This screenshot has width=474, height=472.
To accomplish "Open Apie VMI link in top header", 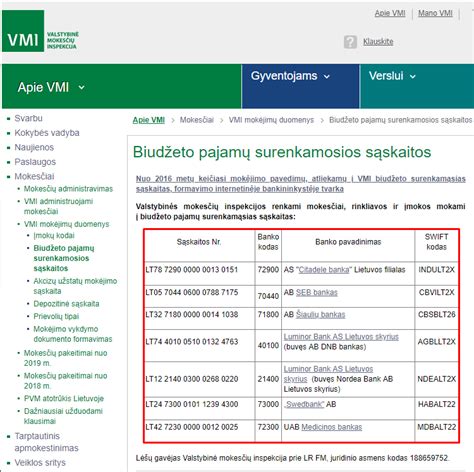I will click(x=390, y=13).
